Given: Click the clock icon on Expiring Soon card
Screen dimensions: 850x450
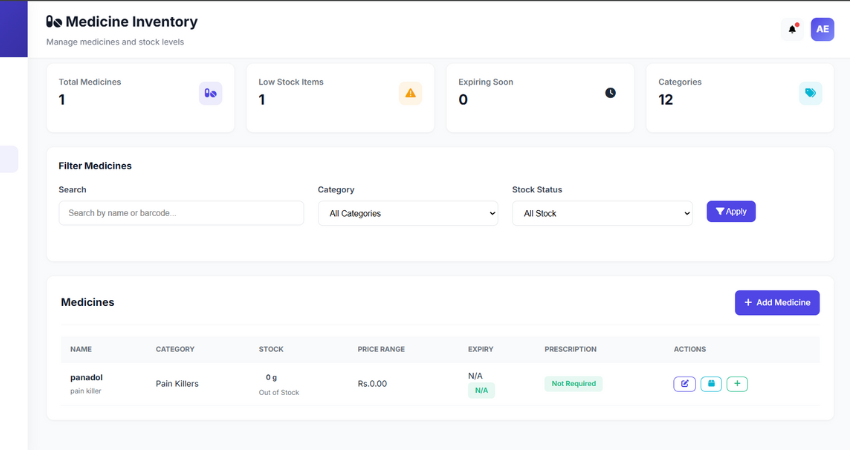Looking at the screenshot, I should (610, 93).
